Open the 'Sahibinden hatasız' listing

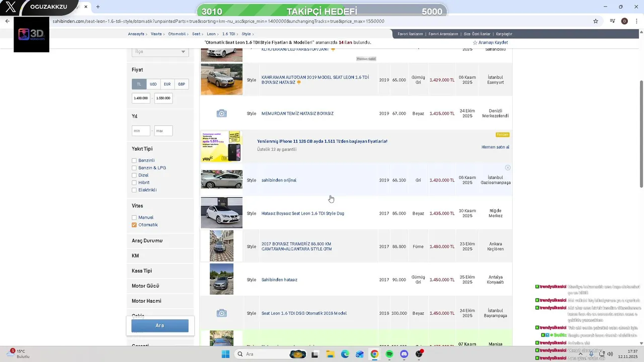click(279, 280)
